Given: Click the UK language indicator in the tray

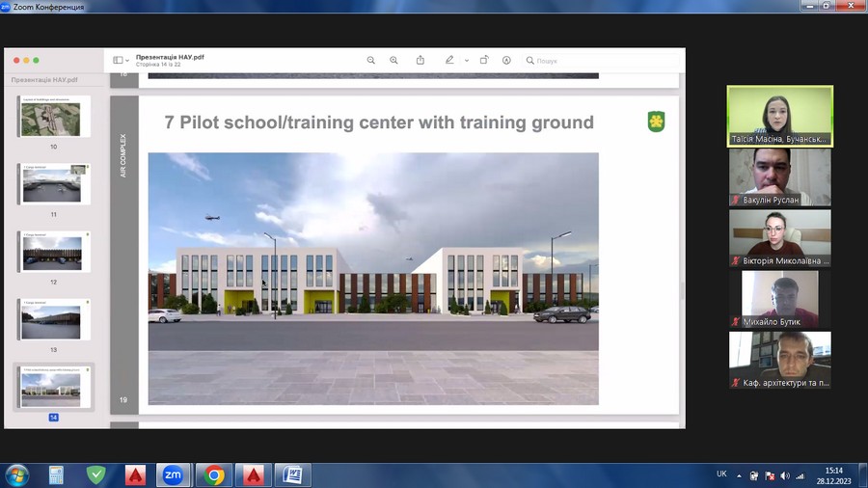Looking at the screenshot, I should (x=721, y=474).
